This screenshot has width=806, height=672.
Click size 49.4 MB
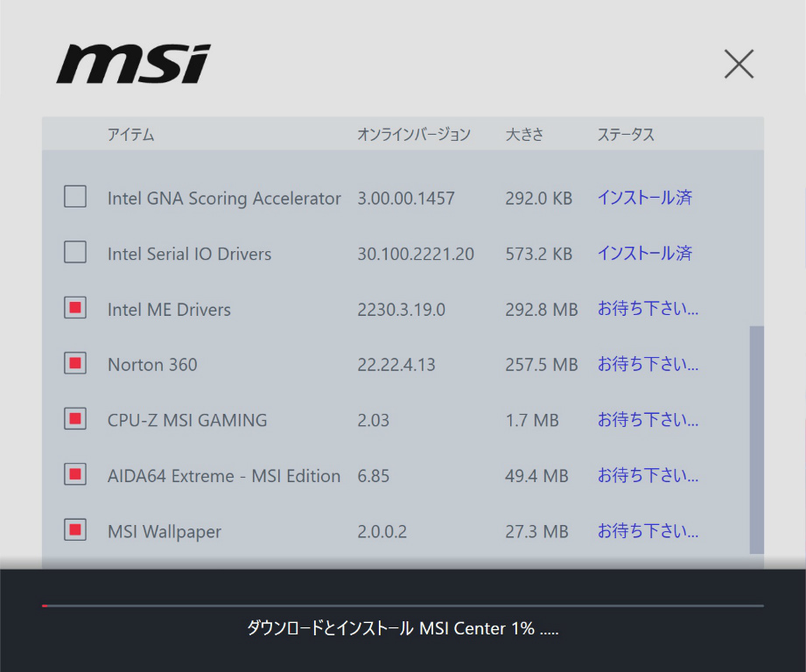pyautogui.click(x=536, y=476)
